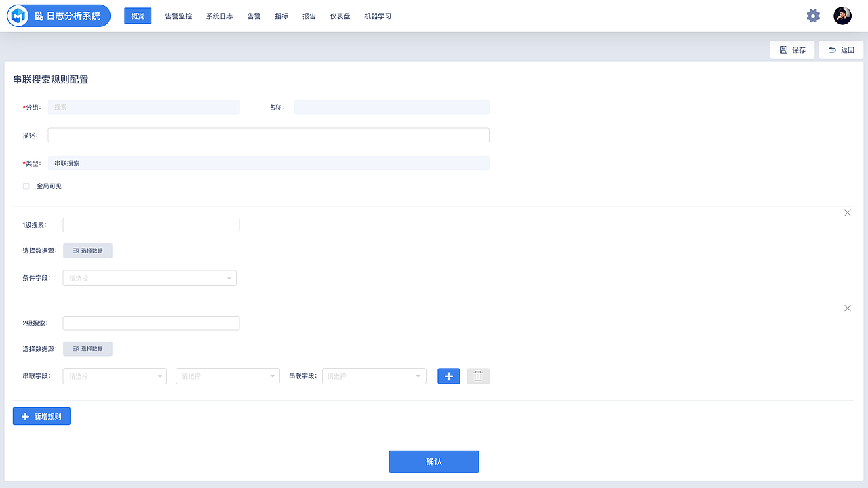
Task: Click the 保存 button
Action: [x=793, y=49]
